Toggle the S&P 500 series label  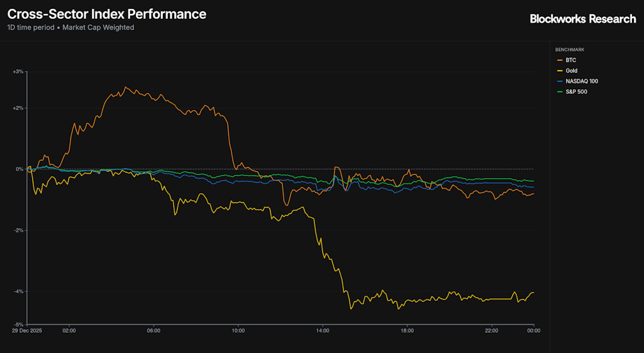tap(576, 92)
